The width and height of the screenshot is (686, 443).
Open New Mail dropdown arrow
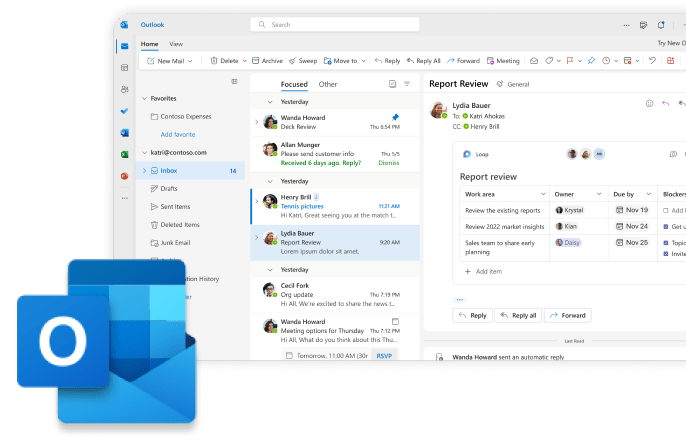190,61
